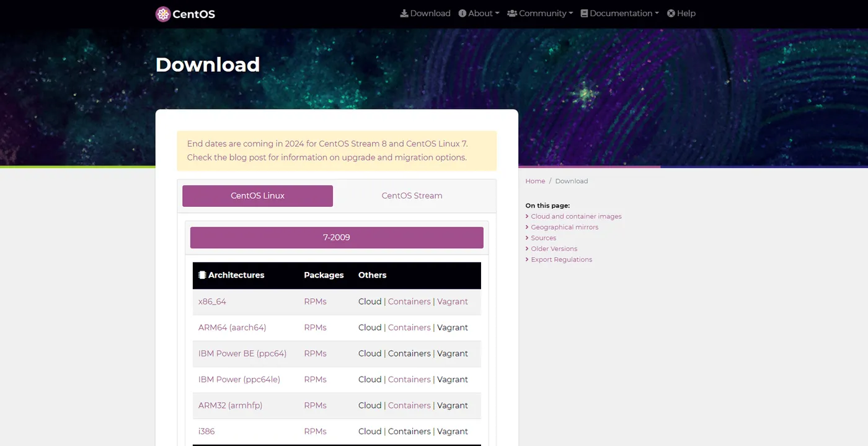Screen dimensions: 868x446
Task: Open the ARM32 (armhfp) link
Action: [x=230, y=406]
